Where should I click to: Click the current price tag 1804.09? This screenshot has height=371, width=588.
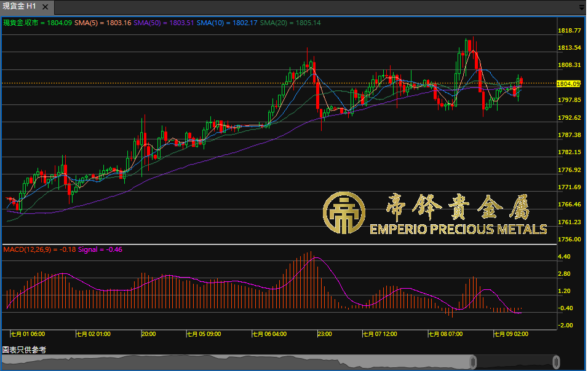[568, 84]
